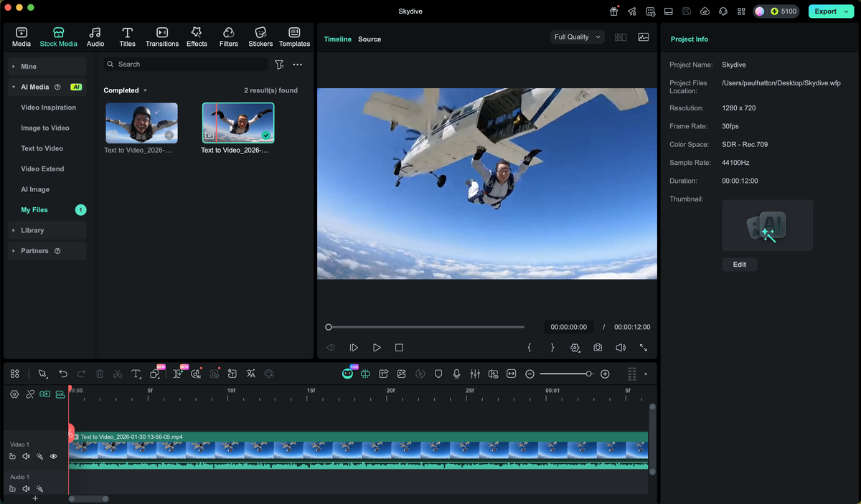861x504 pixels.
Task: Click the Edit button under the thumbnail
Action: [x=739, y=264]
